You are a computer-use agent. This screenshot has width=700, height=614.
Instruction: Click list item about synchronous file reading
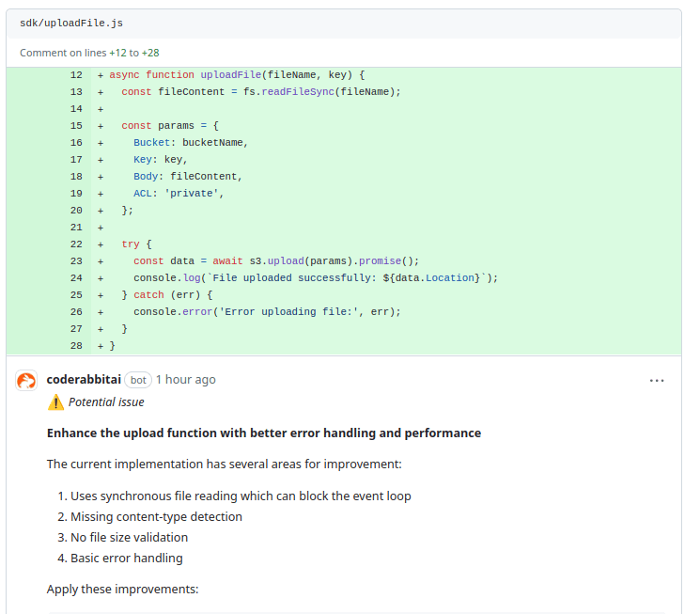click(241, 496)
